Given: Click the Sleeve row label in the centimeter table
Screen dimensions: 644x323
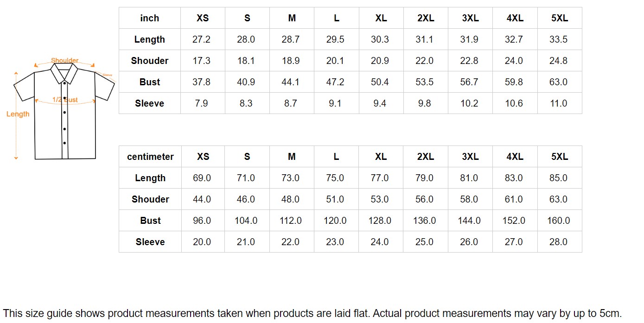Looking at the screenshot, I should coord(150,242).
